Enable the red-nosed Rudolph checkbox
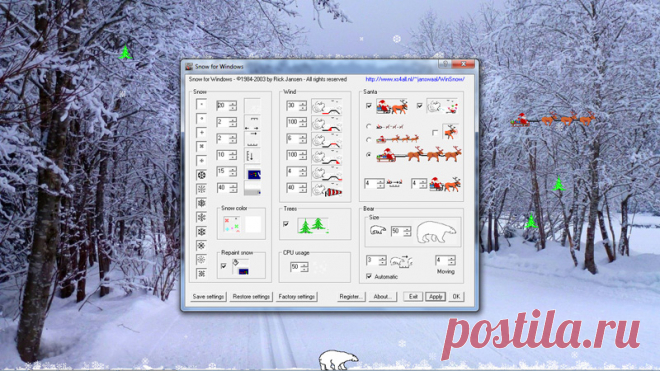 click(435, 133)
